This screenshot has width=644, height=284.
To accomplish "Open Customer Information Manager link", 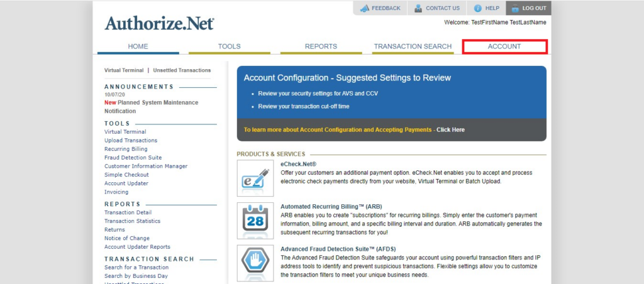I will [x=146, y=167].
